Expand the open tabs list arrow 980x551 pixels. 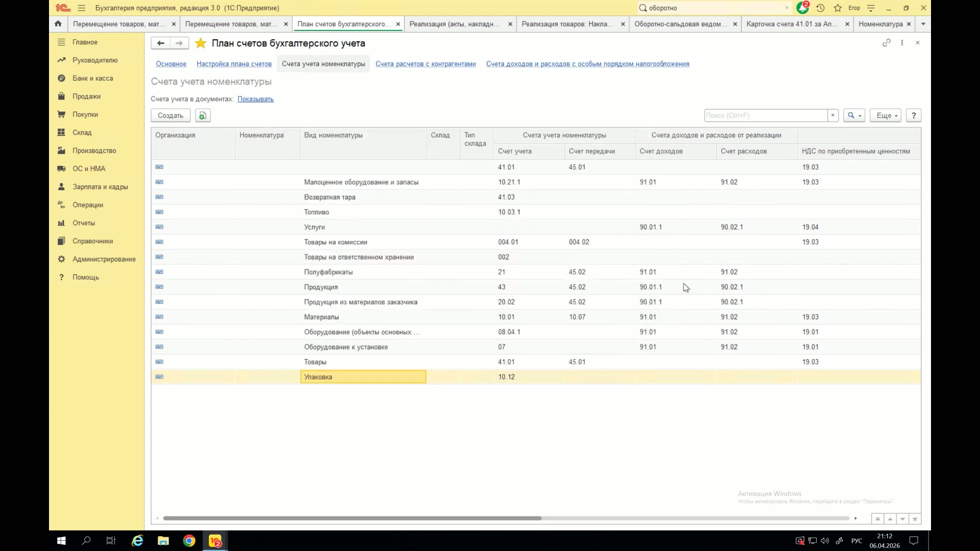point(923,24)
